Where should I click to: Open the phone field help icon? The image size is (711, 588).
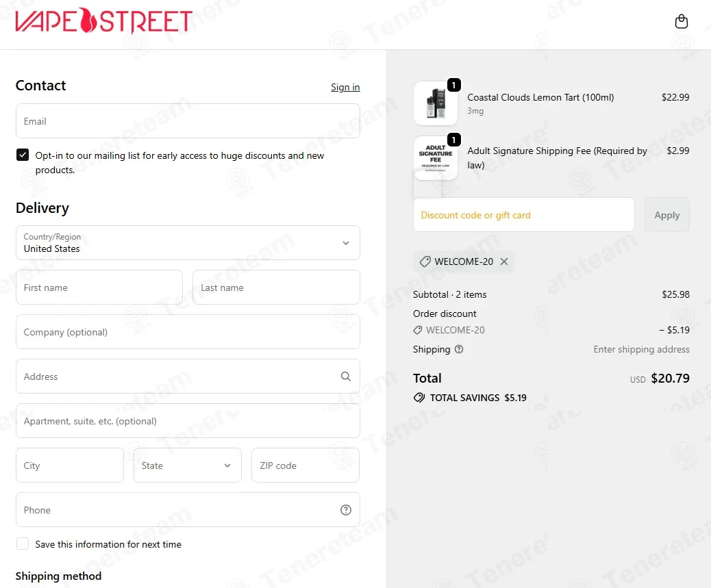(345, 510)
